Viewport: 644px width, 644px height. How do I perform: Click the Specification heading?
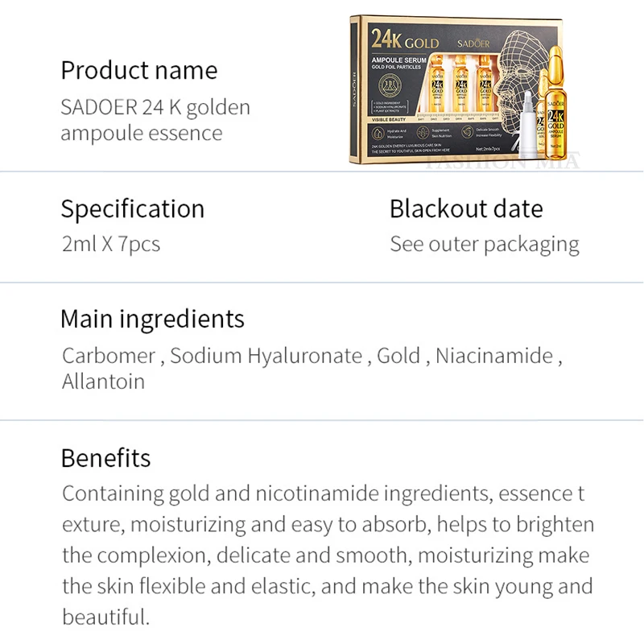tap(133, 209)
